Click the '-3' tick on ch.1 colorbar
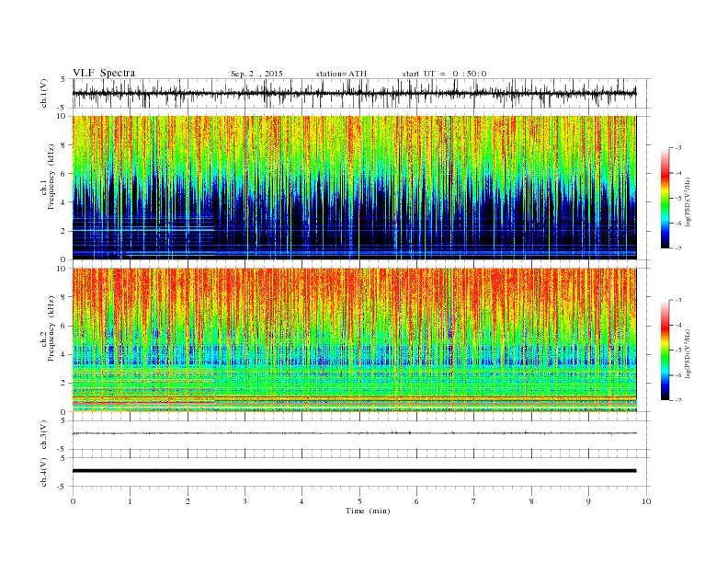Image resolution: width=728 pixels, height=563 pixels. 678,148
